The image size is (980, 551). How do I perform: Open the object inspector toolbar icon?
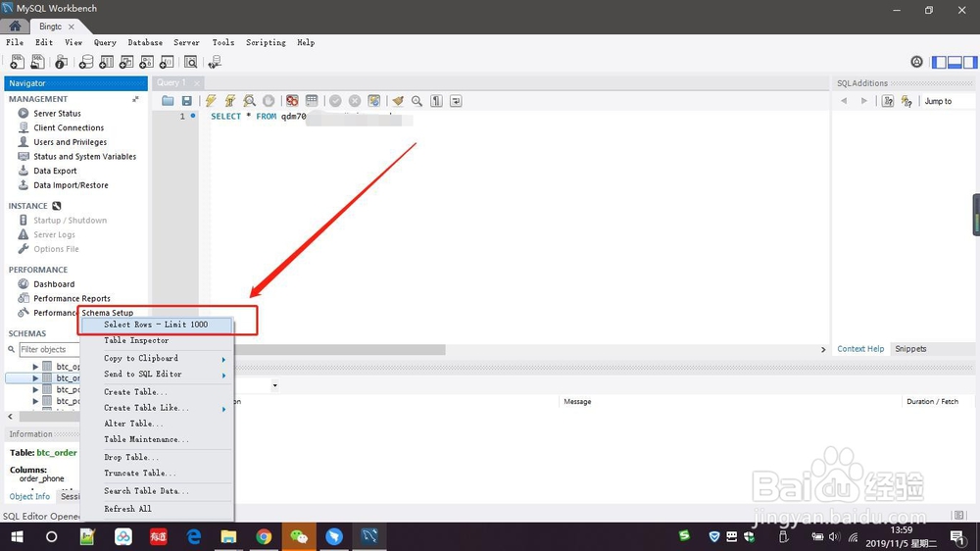click(x=61, y=62)
